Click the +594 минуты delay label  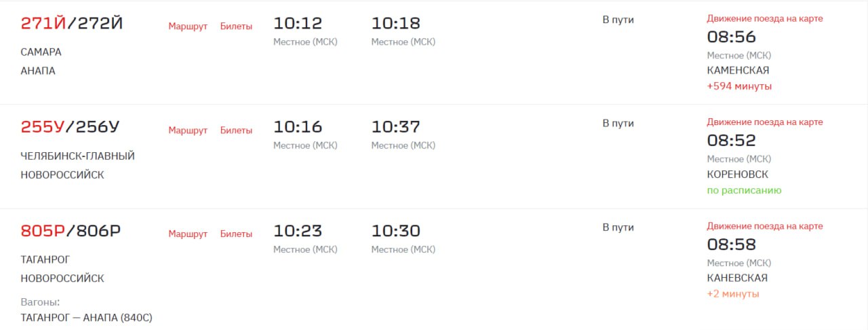coord(739,86)
